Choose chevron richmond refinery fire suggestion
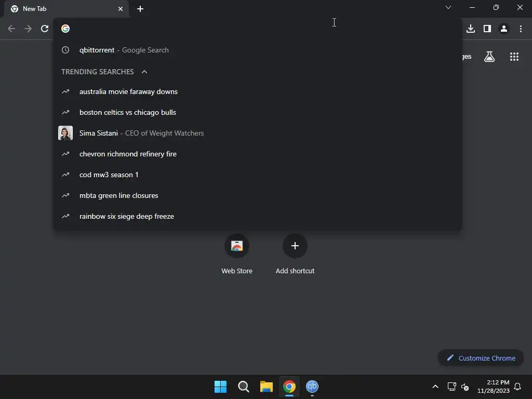Viewport: 532px width, 399px height. click(258, 154)
